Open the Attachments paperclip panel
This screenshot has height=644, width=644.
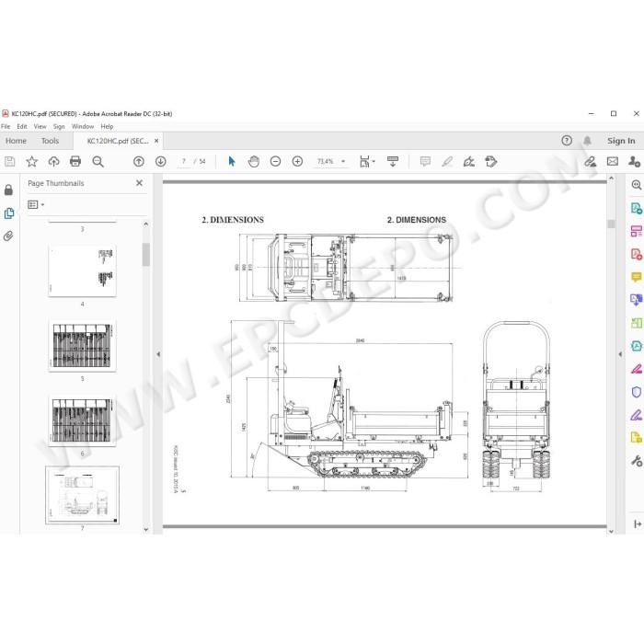8,236
